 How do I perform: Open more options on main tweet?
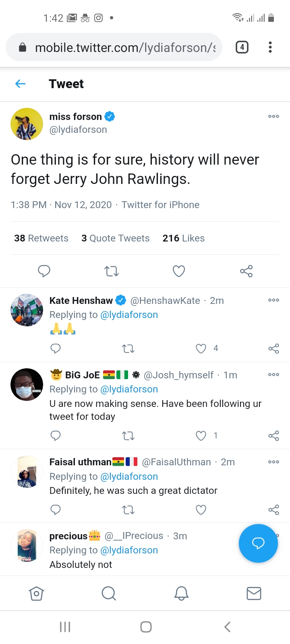point(273,116)
